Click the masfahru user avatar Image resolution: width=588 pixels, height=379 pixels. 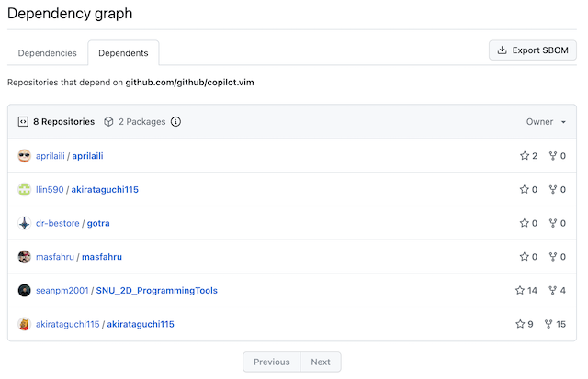pyautogui.click(x=25, y=257)
